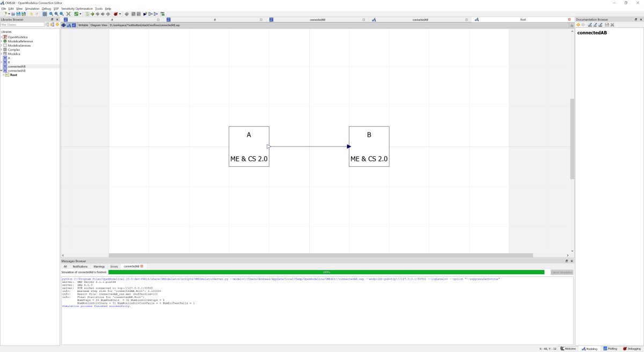Select the highlighted connectedAB tree item
The height and width of the screenshot is (352, 644).
[16, 67]
